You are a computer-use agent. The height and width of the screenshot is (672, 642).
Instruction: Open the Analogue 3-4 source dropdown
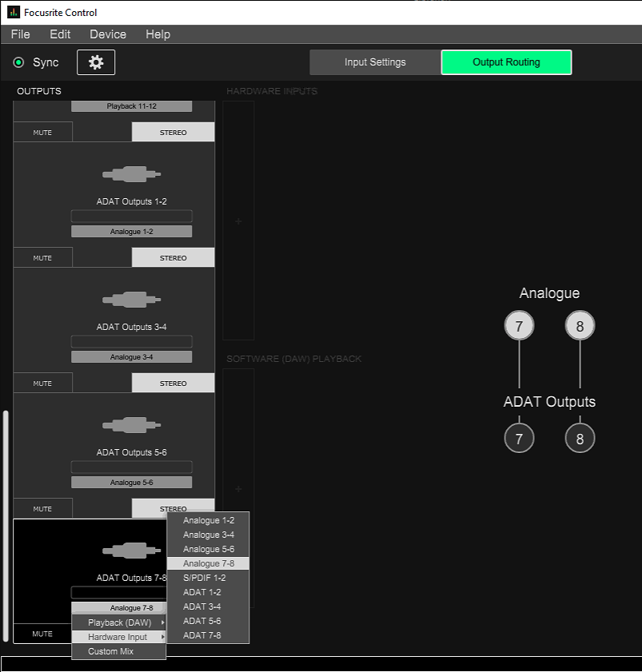tap(131, 357)
